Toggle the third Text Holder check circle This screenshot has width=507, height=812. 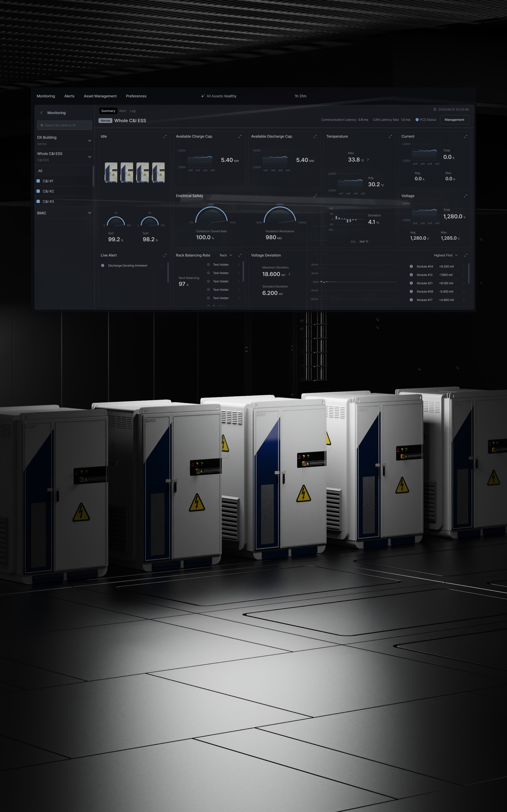[x=209, y=282]
